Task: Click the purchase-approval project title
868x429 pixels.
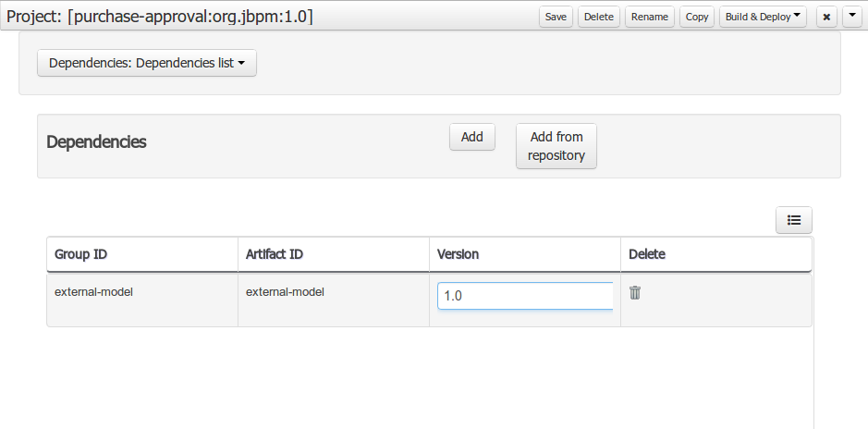Action: [160, 17]
